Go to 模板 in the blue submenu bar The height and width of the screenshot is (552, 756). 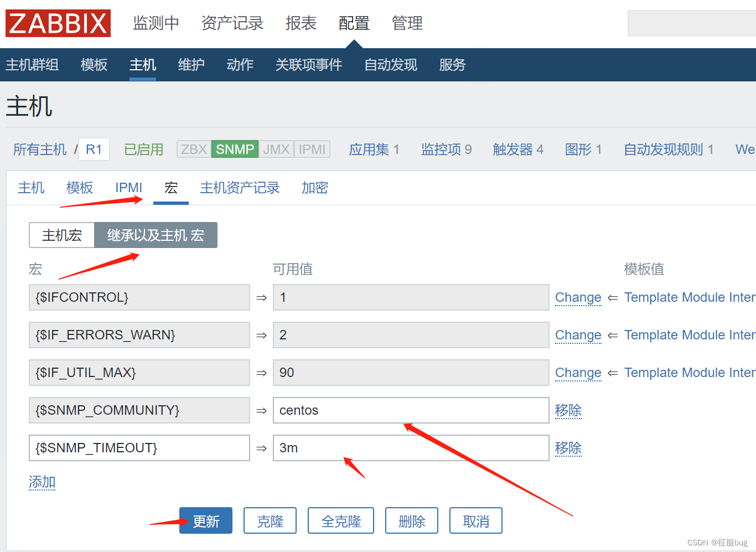tap(94, 65)
